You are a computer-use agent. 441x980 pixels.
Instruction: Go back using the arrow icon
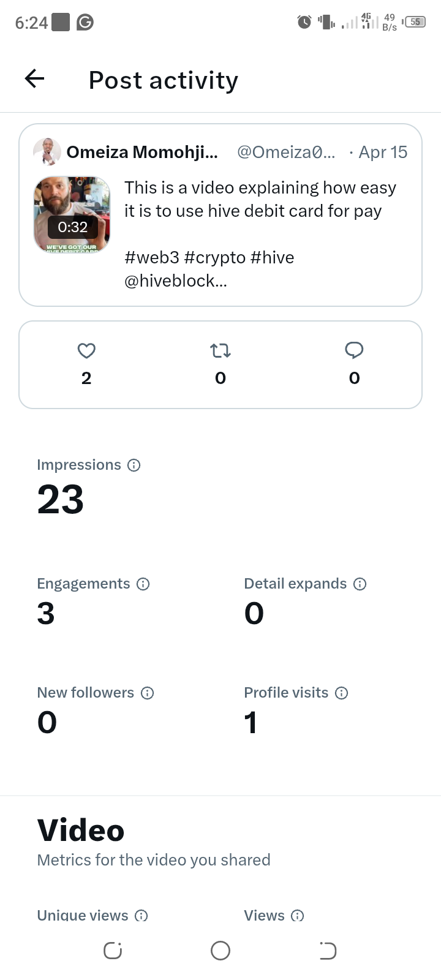(35, 78)
